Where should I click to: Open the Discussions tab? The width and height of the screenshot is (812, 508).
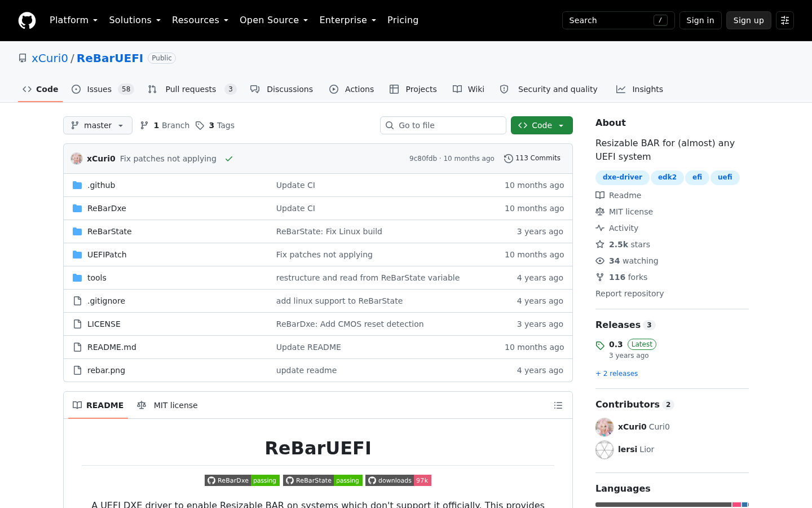[x=281, y=89]
